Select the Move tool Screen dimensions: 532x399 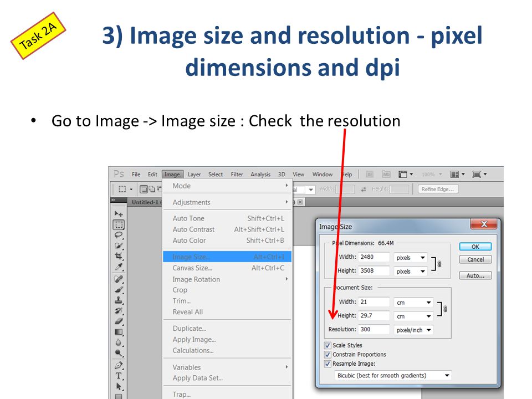click(119, 214)
